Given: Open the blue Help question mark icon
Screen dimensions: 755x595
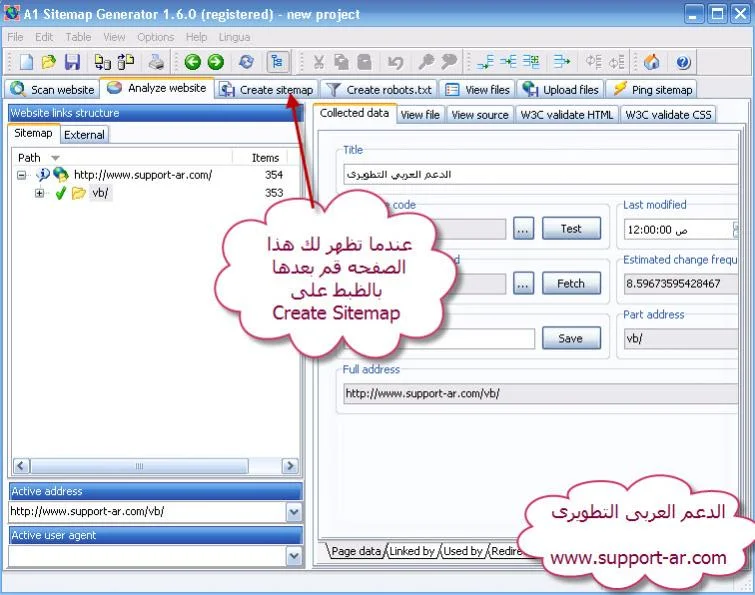Looking at the screenshot, I should pos(683,62).
